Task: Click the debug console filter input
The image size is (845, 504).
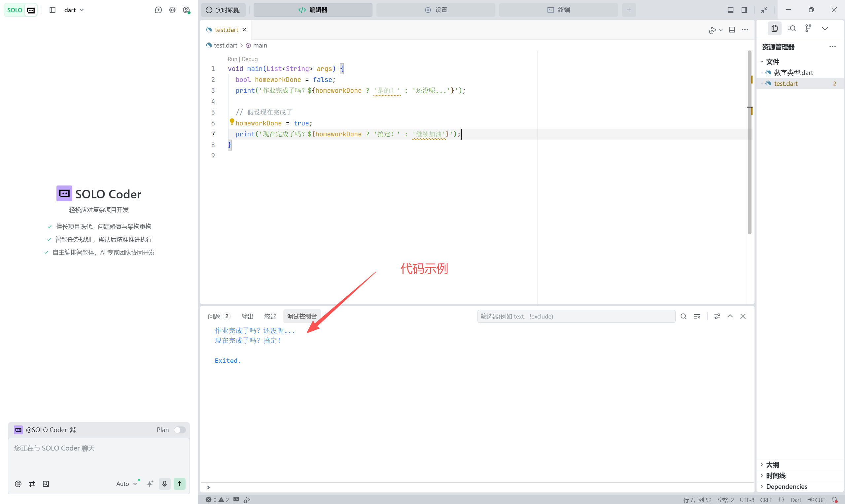Action: tap(576, 316)
